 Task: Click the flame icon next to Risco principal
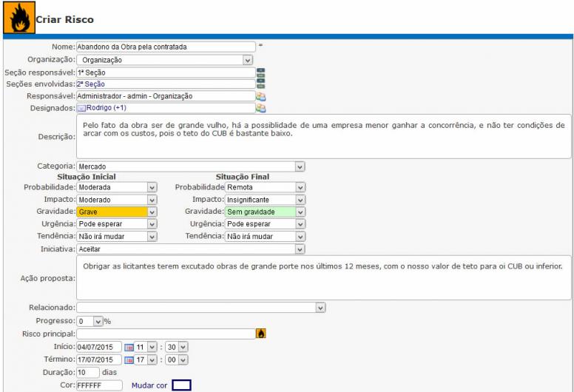(x=260, y=334)
